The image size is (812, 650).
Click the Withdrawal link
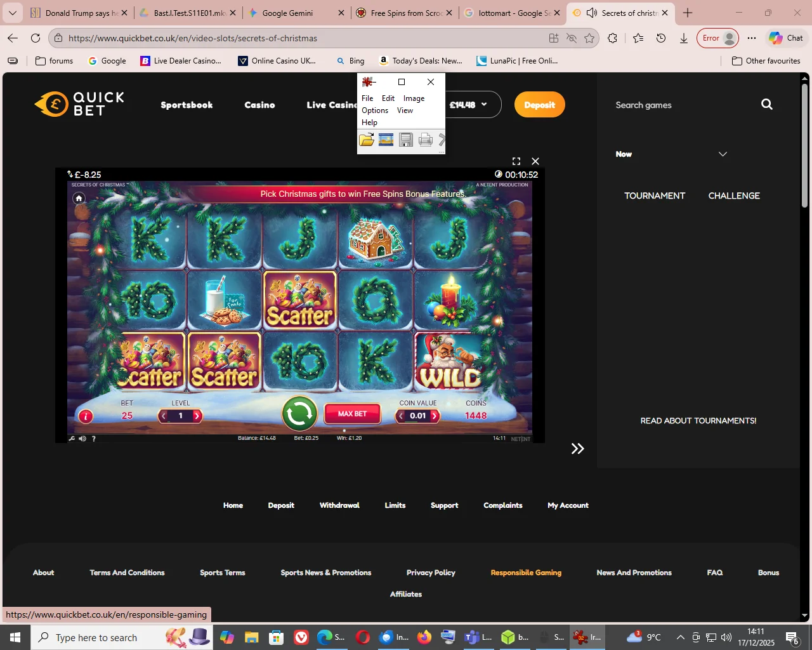pyautogui.click(x=339, y=505)
